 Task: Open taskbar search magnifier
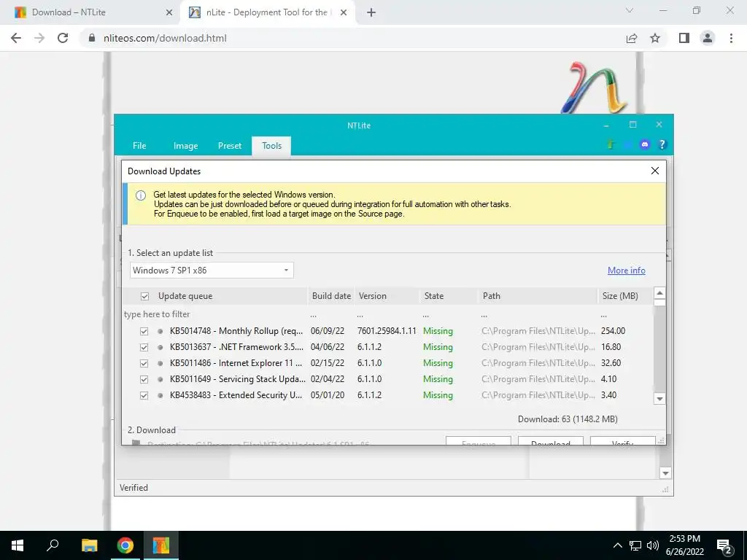[53, 545]
